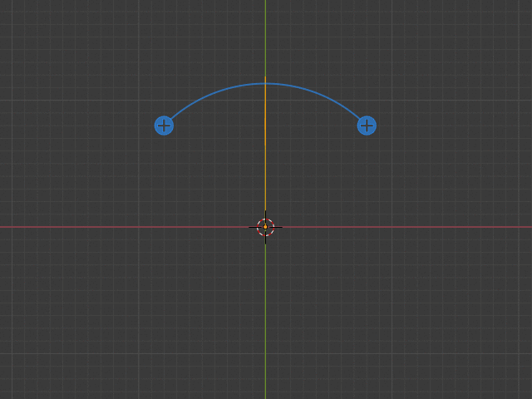The height and width of the screenshot is (399, 532).
Task: Click where the arc meets the right handle
Action: click(359, 119)
